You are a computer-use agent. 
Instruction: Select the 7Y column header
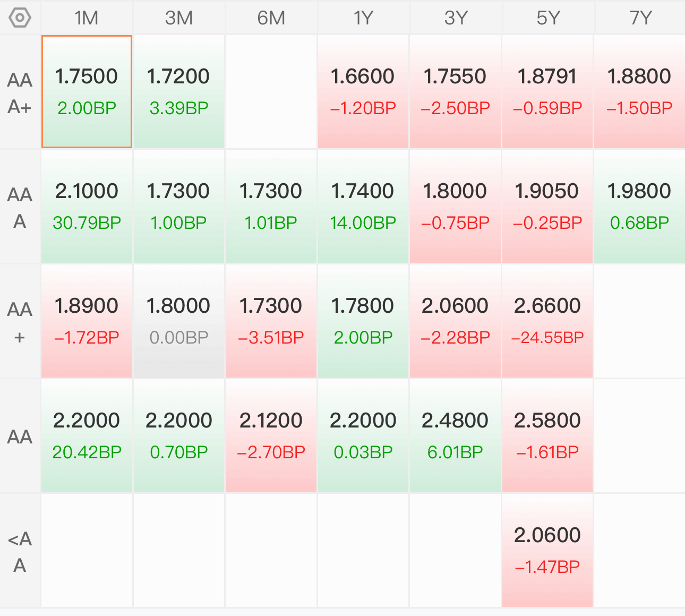coord(640,18)
